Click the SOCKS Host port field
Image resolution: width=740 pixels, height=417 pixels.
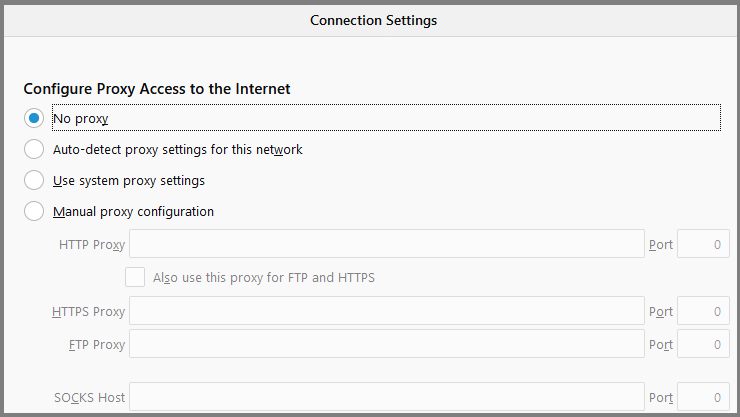tap(702, 397)
